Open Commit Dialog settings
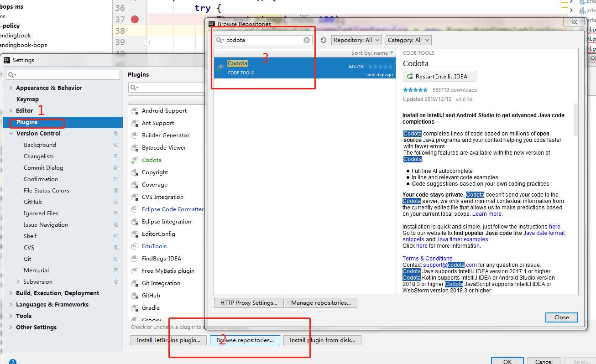 (43, 168)
